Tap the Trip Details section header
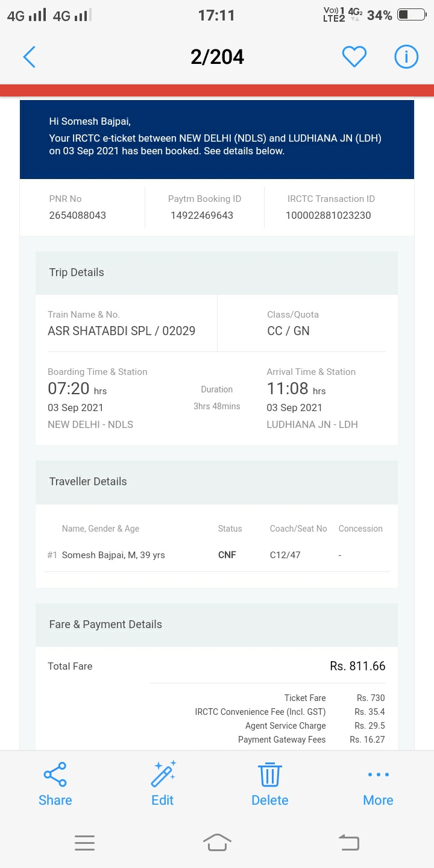This screenshot has height=868, width=434. [x=216, y=272]
